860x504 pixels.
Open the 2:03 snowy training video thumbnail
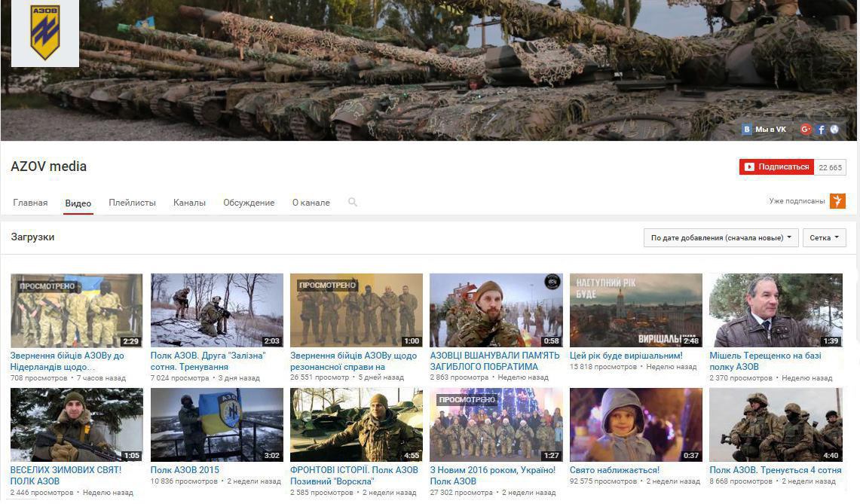[x=216, y=310]
